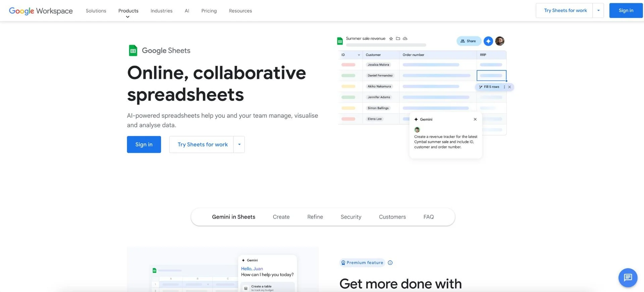Click the cloud saved status icon
644x292 pixels.
point(405,39)
